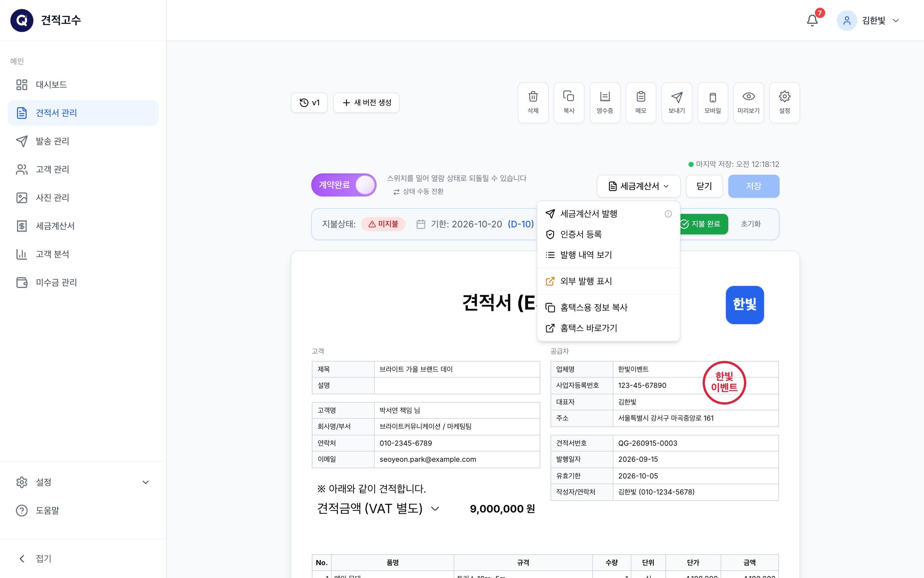Expand the 김한빛 user menu

(x=868, y=20)
